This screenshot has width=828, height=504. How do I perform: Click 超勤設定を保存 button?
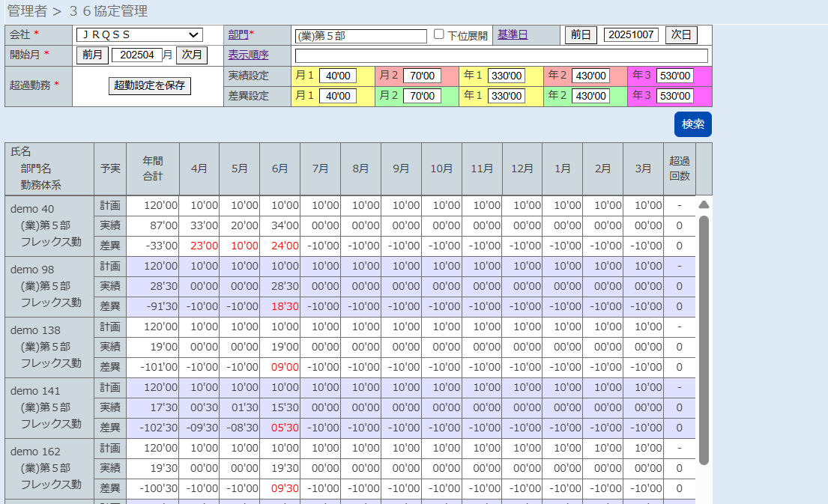[x=150, y=85]
